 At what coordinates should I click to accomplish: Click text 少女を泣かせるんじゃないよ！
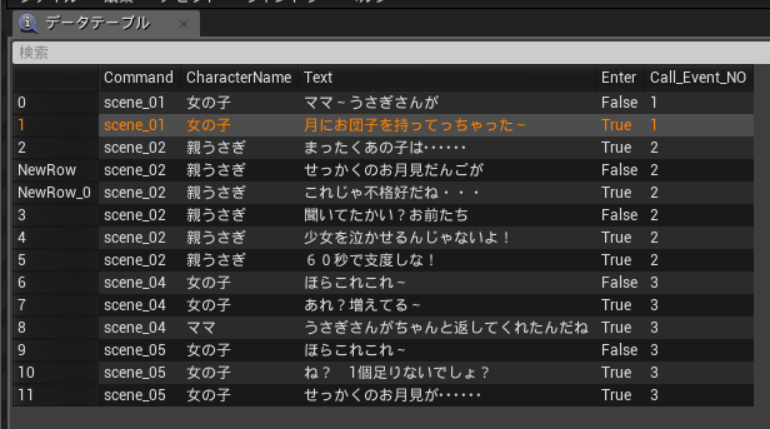[x=408, y=238]
